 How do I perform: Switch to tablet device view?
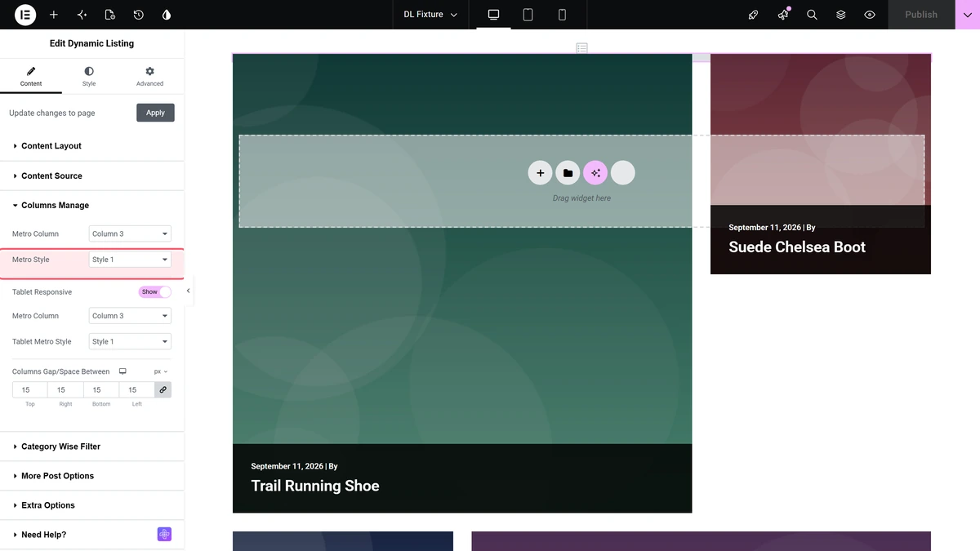528,15
